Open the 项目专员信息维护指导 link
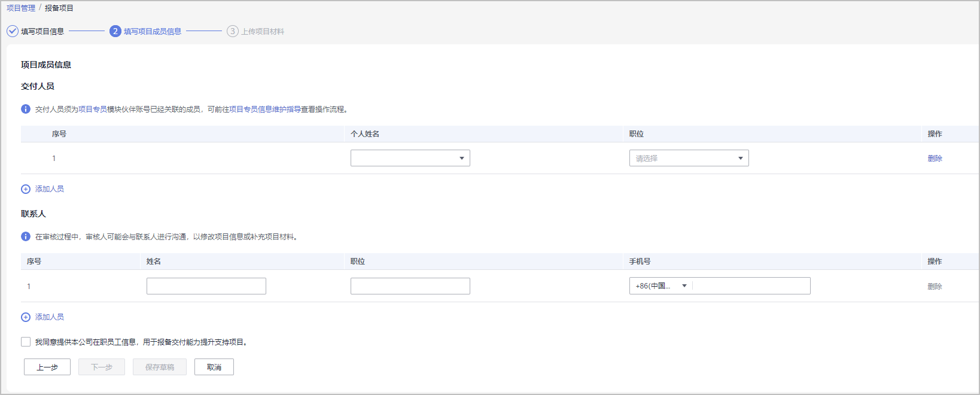The image size is (980, 395). 265,109
